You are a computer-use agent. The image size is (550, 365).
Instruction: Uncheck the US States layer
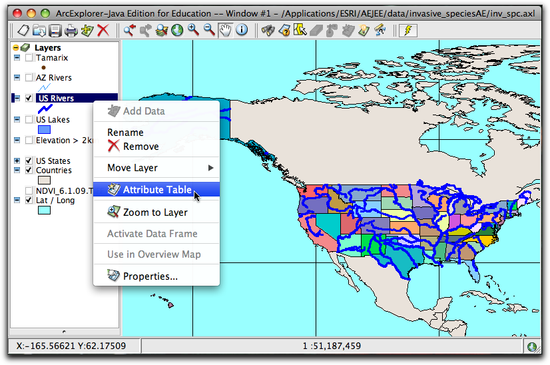[x=29, y=161]
